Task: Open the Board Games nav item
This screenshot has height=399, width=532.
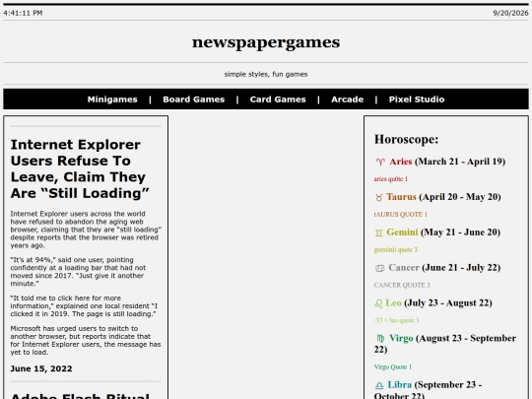Action: coord(194,100)
